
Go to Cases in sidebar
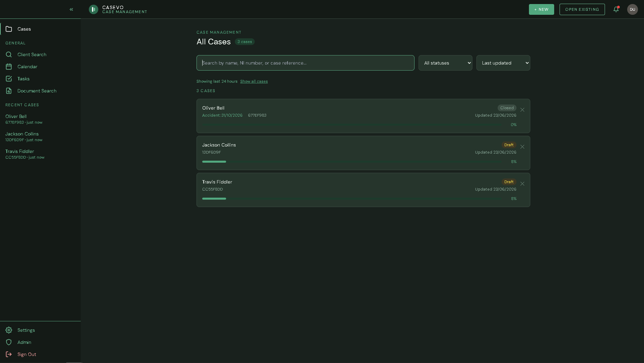pos(40,29)
